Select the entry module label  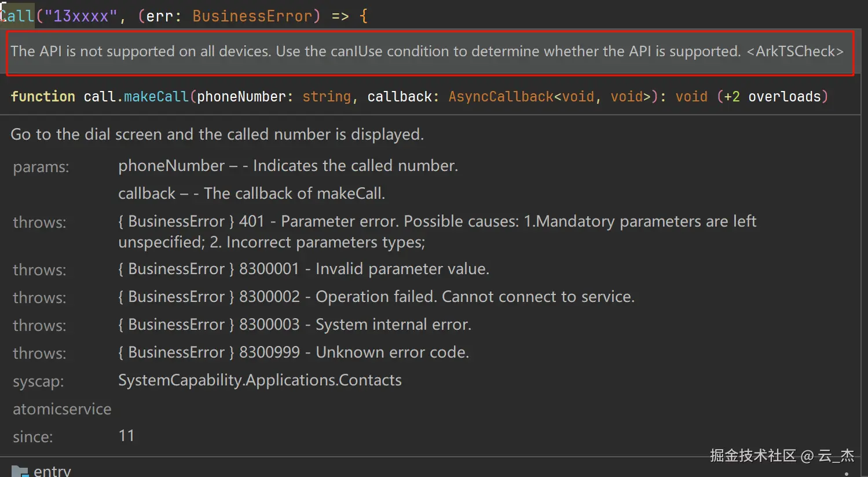(x=52, y=471)
